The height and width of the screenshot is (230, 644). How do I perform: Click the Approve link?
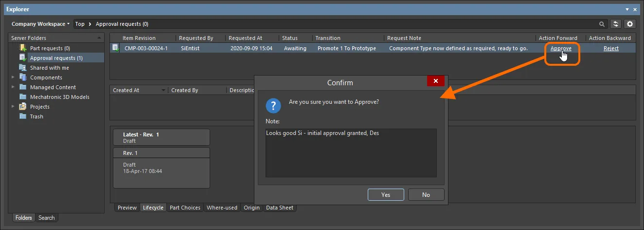[x=561, y=48]
